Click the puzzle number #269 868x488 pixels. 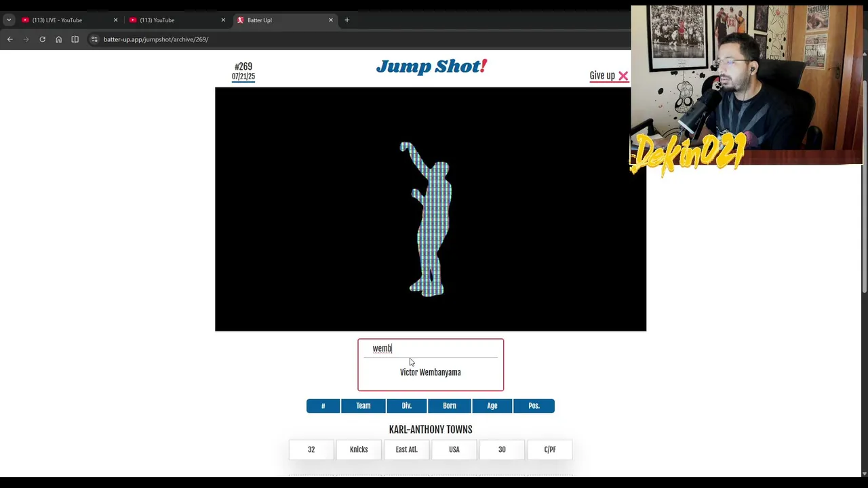243,66
